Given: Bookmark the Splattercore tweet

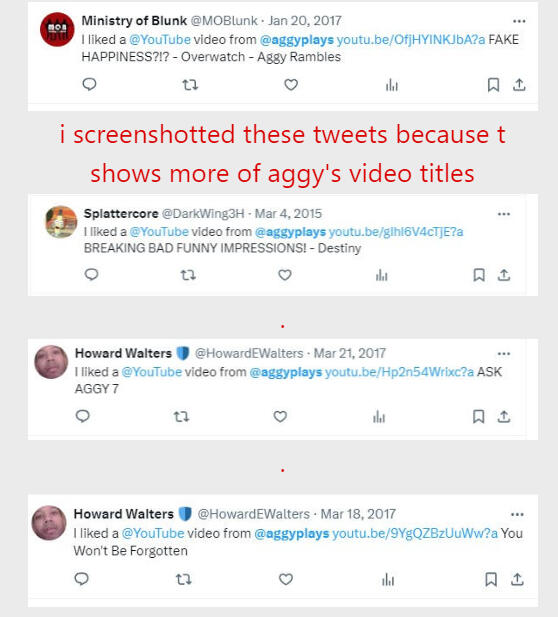Looking at the screenshot, I should tap(479, 275).
